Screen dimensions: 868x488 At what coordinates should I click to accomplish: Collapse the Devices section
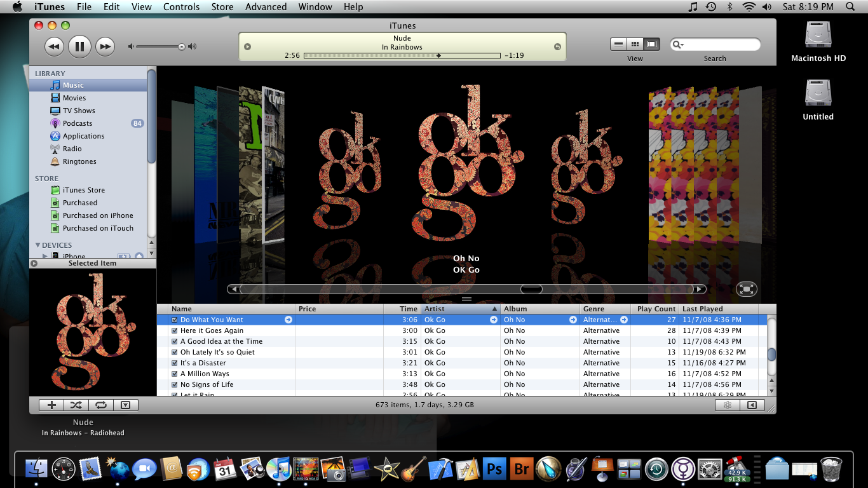[x=37, y=245]
